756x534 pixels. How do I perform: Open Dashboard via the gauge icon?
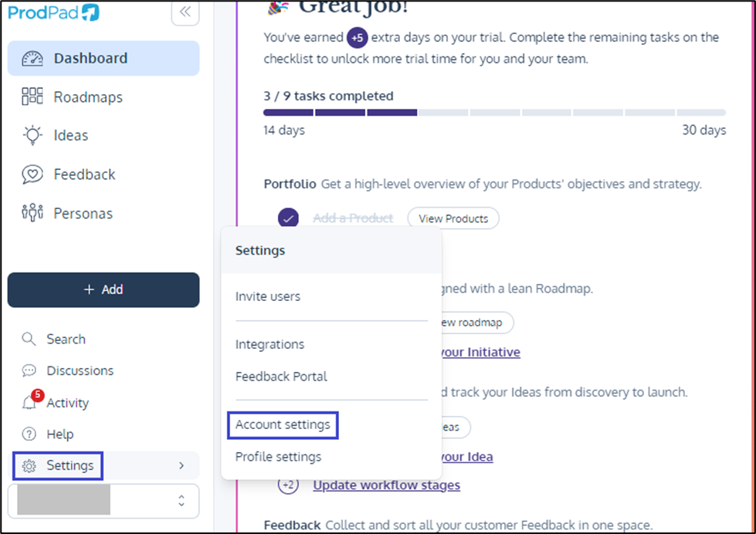(32, 59)
